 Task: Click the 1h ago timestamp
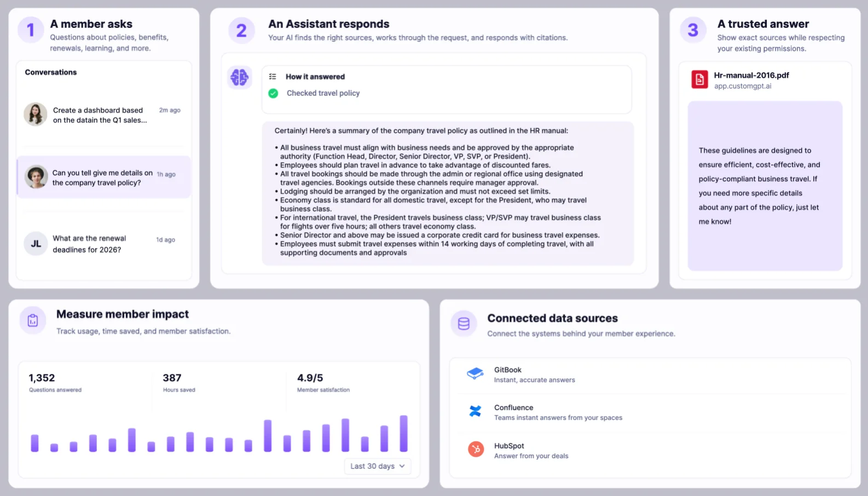[x=166, y=175]
